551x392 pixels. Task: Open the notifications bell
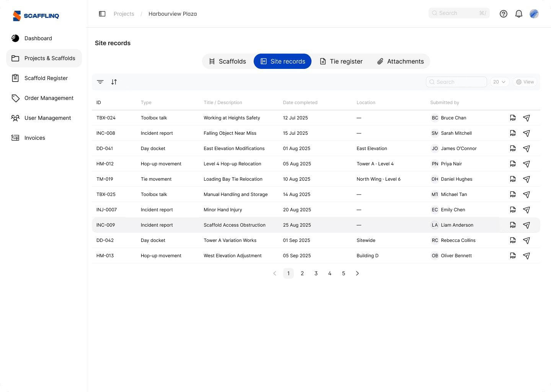519,14
